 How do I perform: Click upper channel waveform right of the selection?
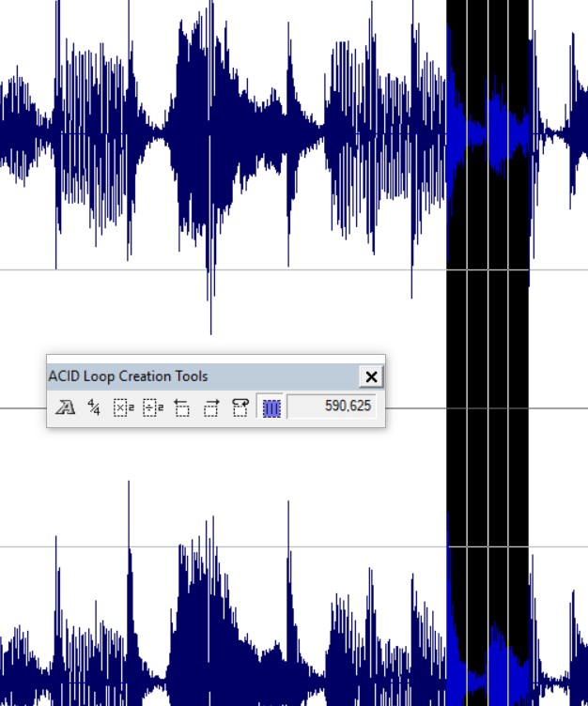559,131
